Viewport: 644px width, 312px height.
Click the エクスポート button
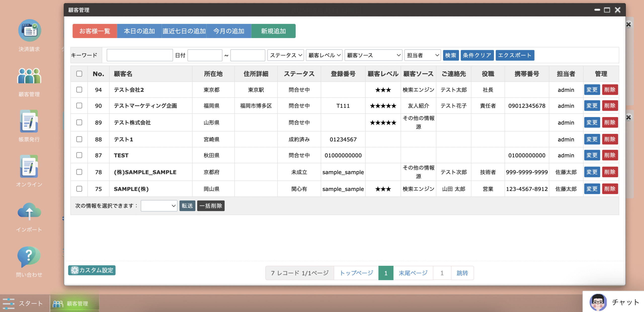click(x=515, y=55)
